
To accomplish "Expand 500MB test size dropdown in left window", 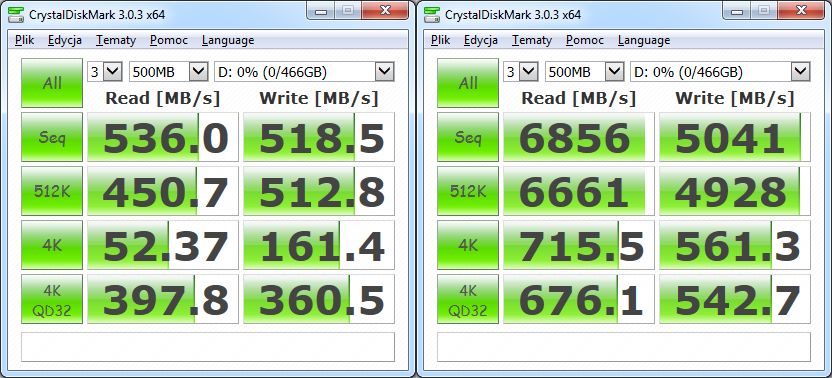I will (x=198, y=72).
